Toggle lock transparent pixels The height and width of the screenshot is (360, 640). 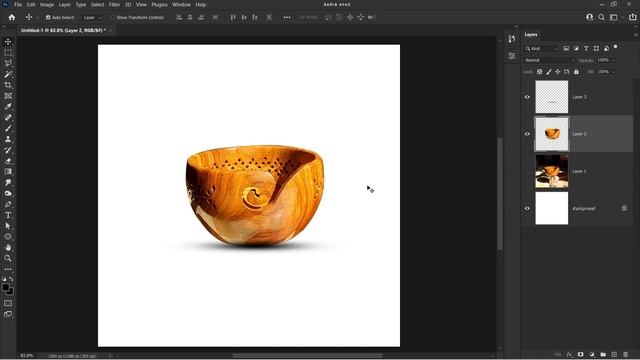[x=540, y=72]
